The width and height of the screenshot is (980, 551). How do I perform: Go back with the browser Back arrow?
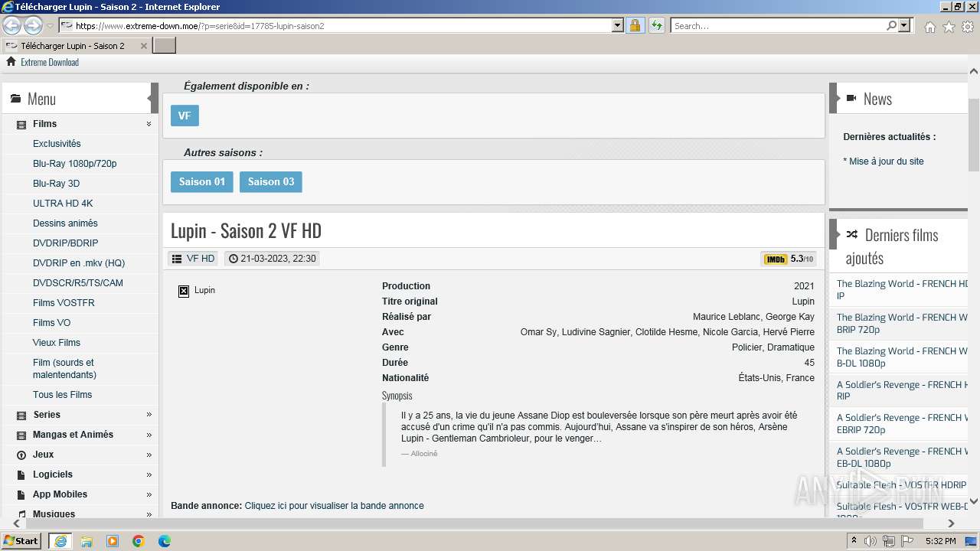[11, 26]
